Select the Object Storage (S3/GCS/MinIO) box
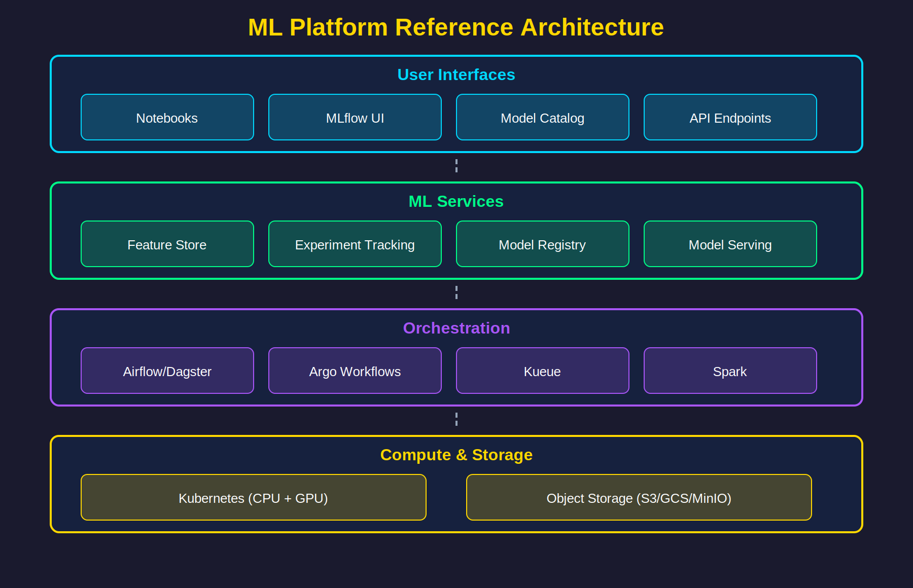Screen dimensions: 913x588 pos(639,497)
